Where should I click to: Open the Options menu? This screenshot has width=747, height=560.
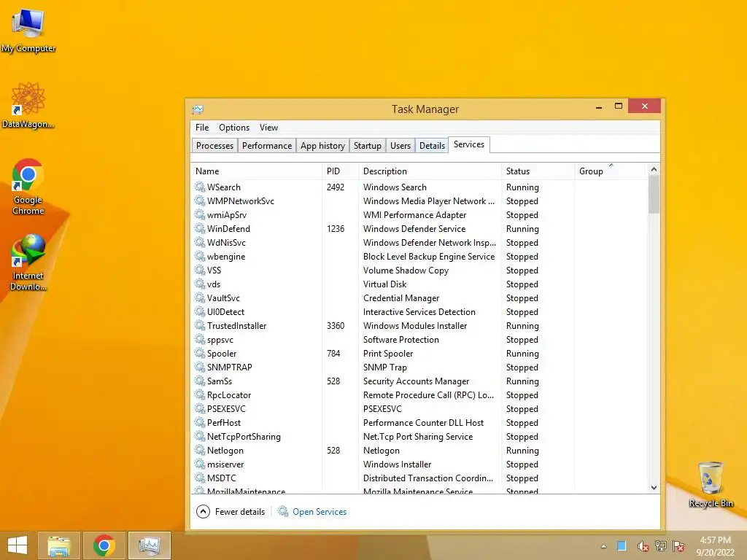234,128
